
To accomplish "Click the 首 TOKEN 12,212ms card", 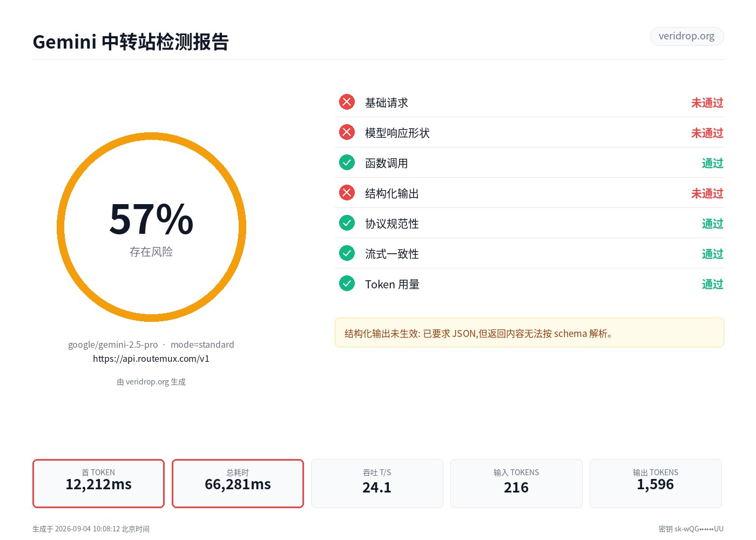I will pos(98,483).
